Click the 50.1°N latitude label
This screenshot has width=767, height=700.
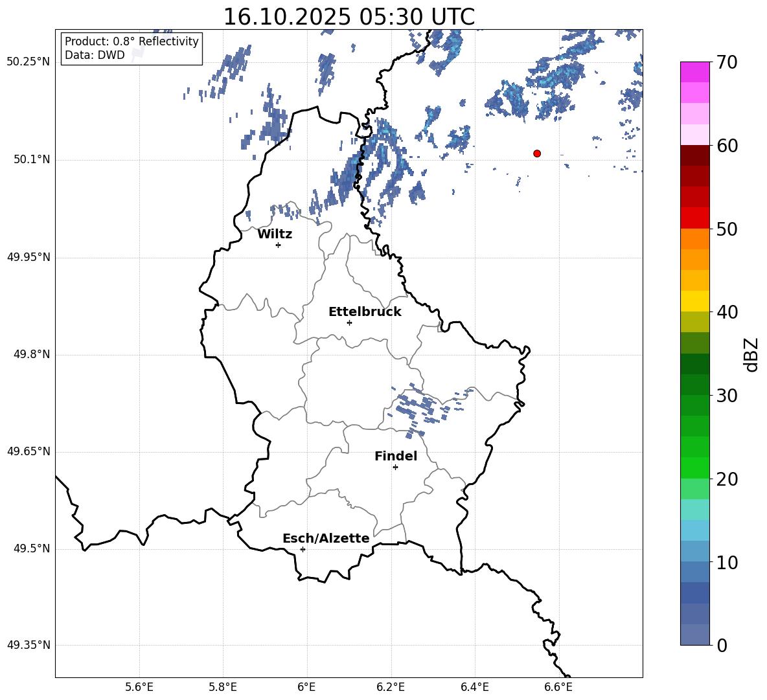pyautogui.click(x=32, y=159)
